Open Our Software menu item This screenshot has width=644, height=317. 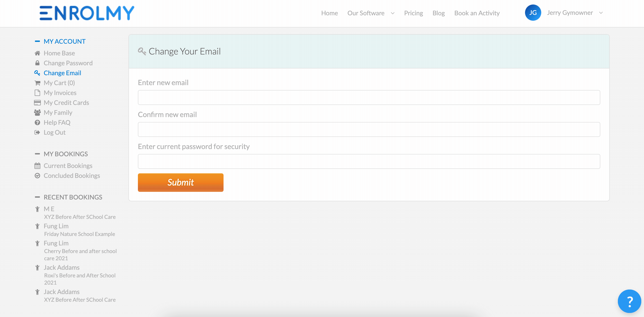tap(366, 13)
